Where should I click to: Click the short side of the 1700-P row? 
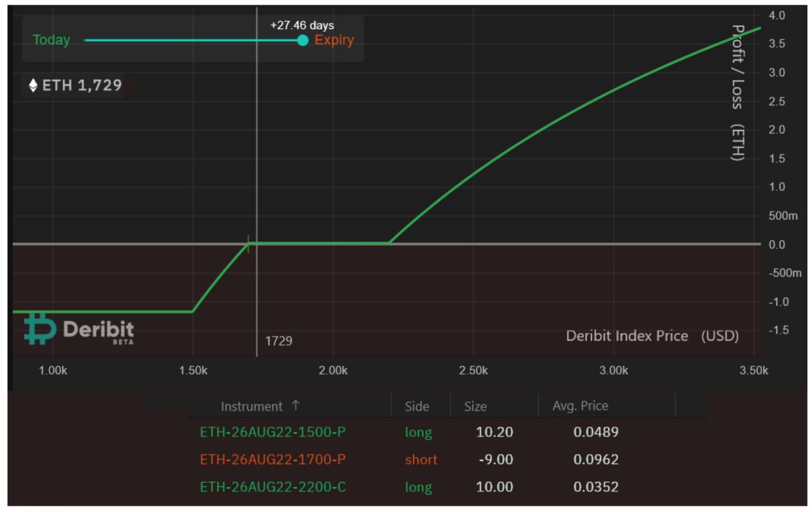pos(421,460)
